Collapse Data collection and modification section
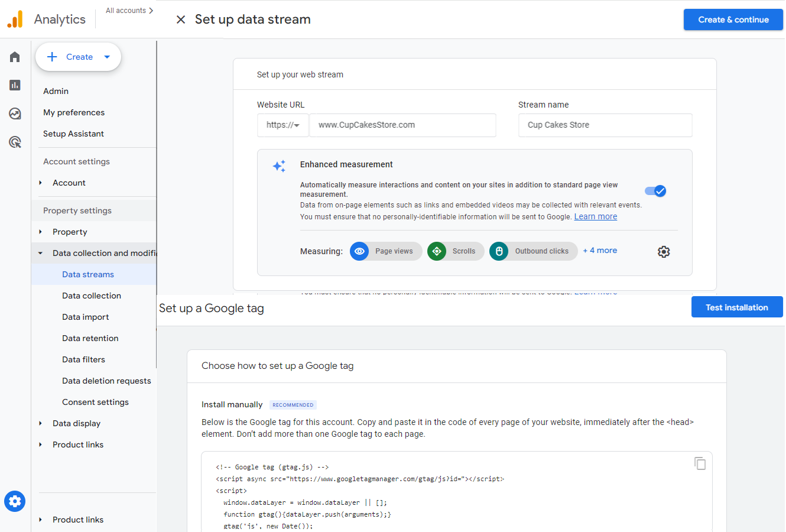Image resolution: width=786 pixels, height=532 pixels. point(40,253)
